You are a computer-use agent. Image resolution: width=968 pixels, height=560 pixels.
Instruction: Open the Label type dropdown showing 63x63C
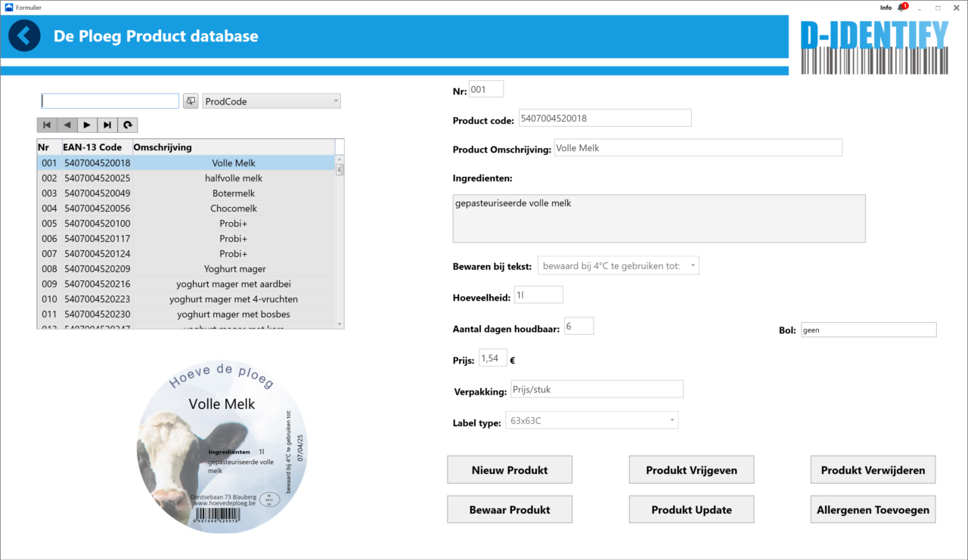(672, 420)
